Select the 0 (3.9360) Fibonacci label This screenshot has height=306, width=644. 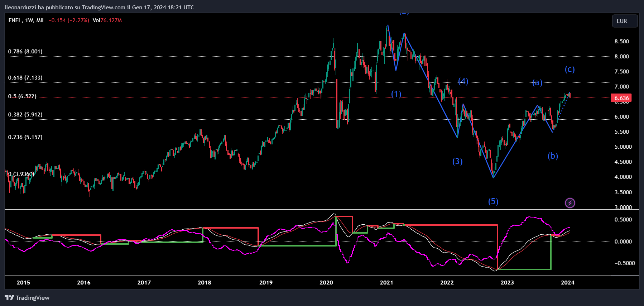click(21, 174)
